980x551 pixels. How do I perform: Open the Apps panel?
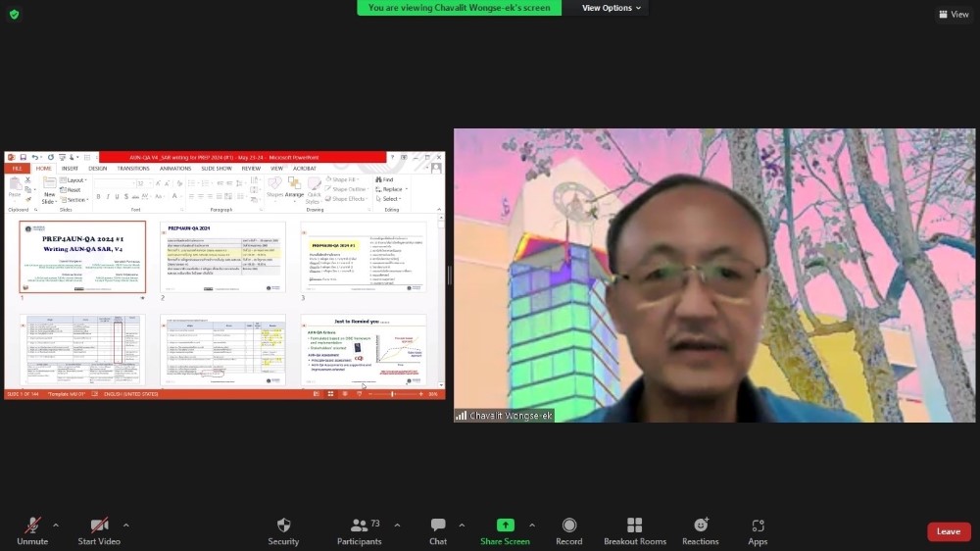(x=758, y=526)
